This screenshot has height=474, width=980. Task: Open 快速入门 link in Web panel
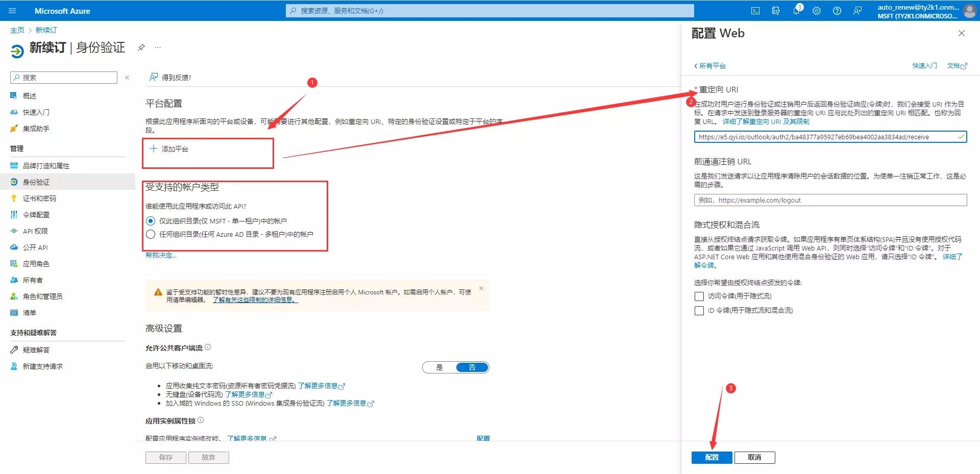tap(925, 66)
